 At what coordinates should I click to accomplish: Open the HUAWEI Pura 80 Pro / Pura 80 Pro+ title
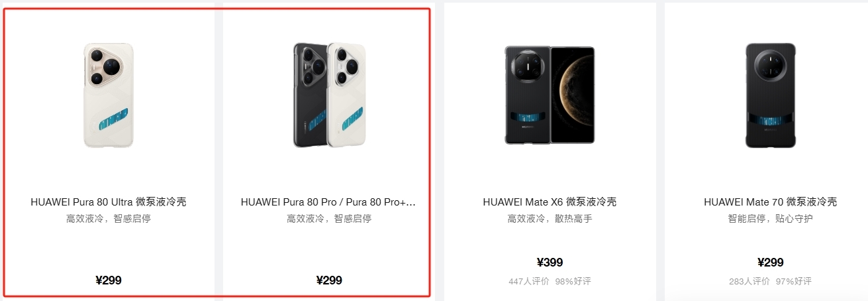point(328,202)
